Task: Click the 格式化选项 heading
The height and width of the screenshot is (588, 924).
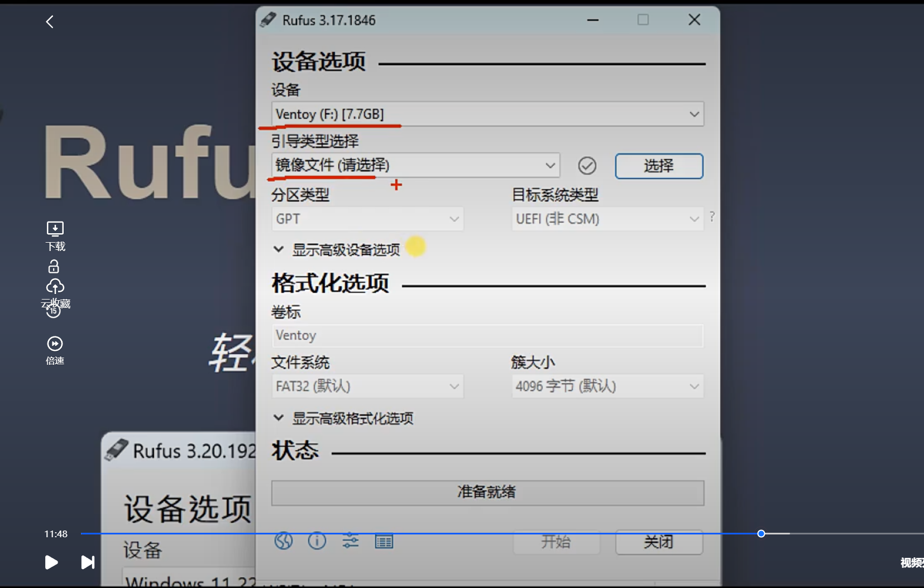Action: click(x=331, y=283)
